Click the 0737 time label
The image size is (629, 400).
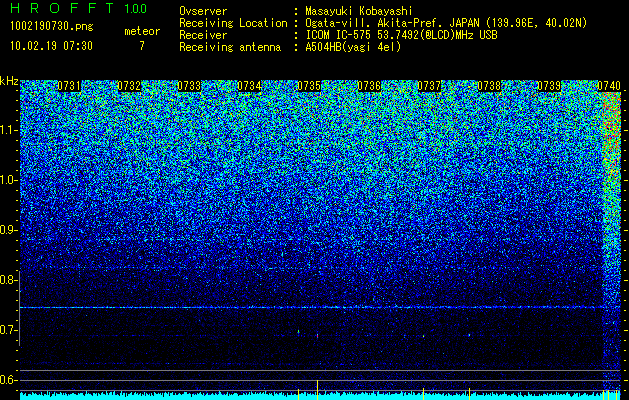(x=429, y=86)
